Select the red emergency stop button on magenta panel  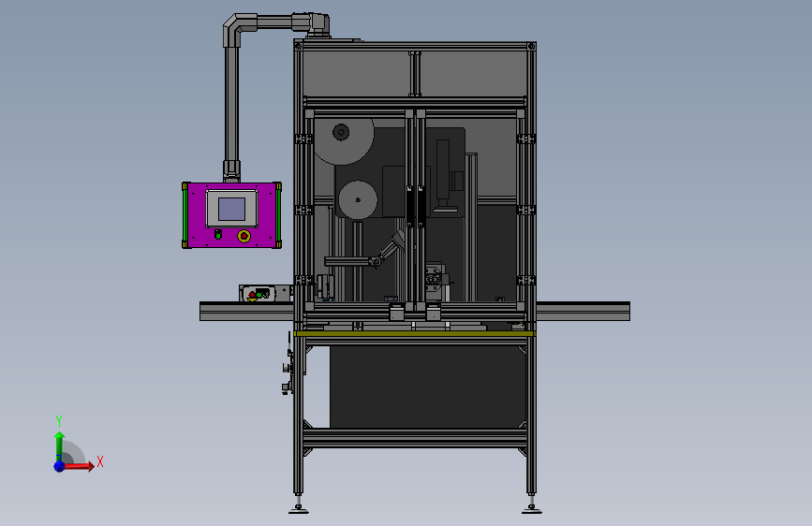[244, 236]
